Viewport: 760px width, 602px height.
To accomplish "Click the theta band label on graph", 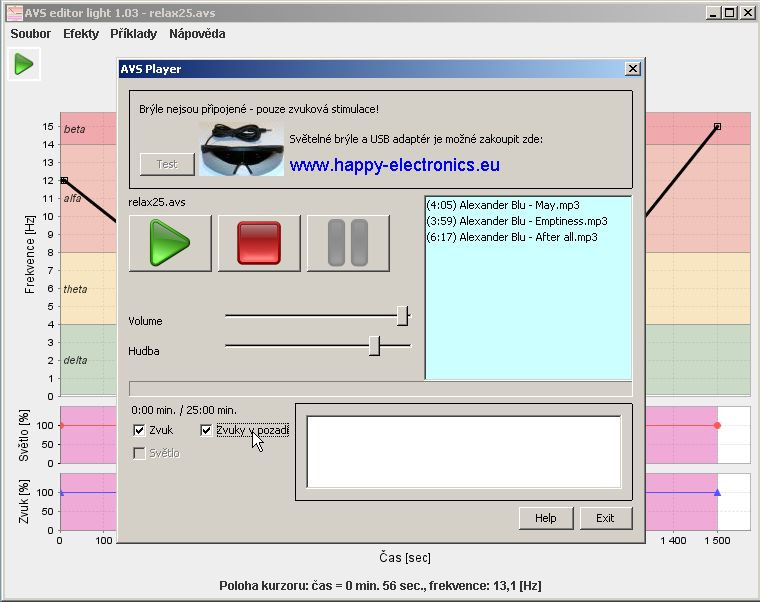I will (75, 289).
